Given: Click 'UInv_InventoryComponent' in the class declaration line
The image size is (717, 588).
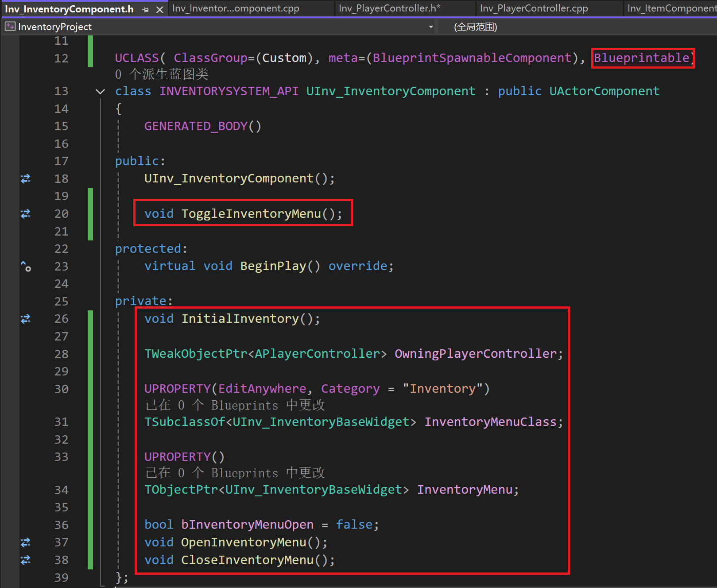Looking at the screenshot, I should 391,91.
